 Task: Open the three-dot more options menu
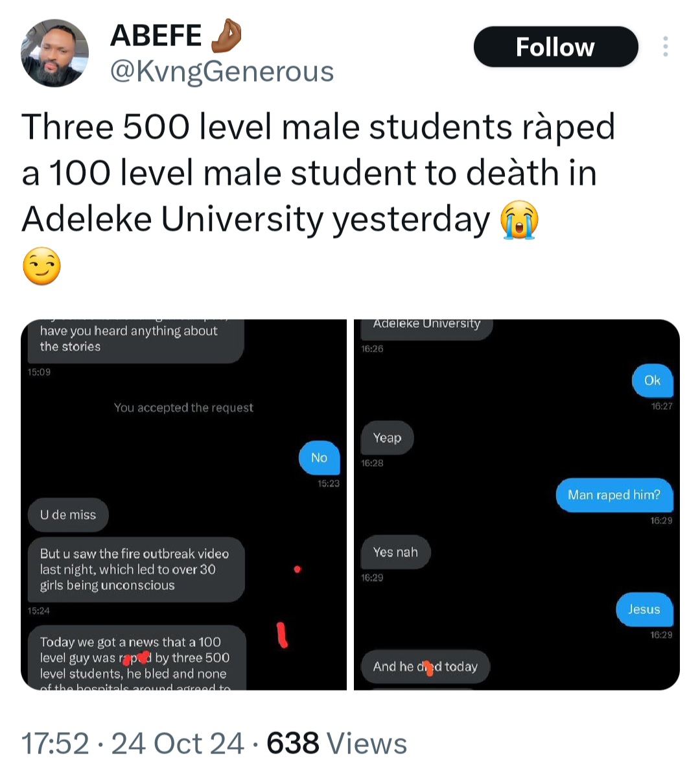pyautogui.click(x=665, y=47)
